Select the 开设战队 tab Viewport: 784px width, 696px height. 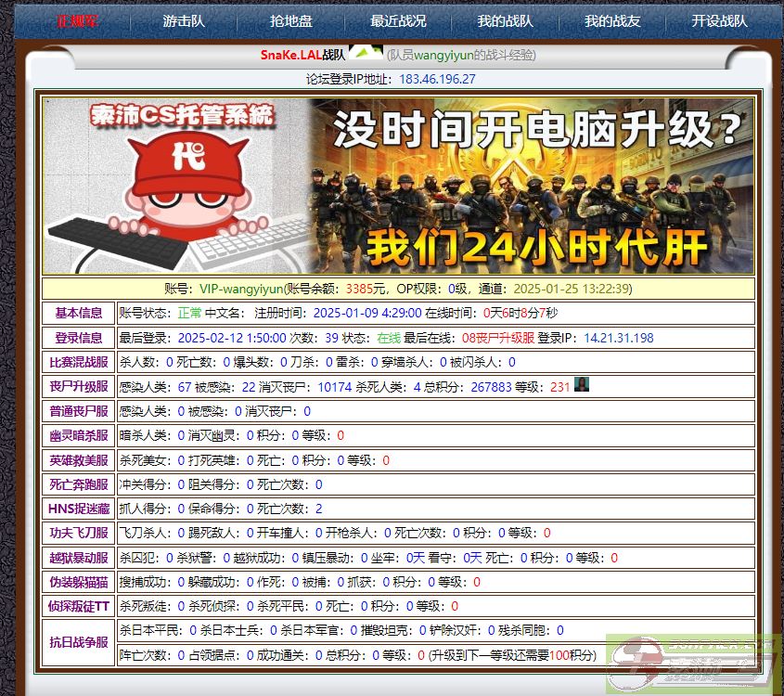pyautogui.click(x=719, y=21)
